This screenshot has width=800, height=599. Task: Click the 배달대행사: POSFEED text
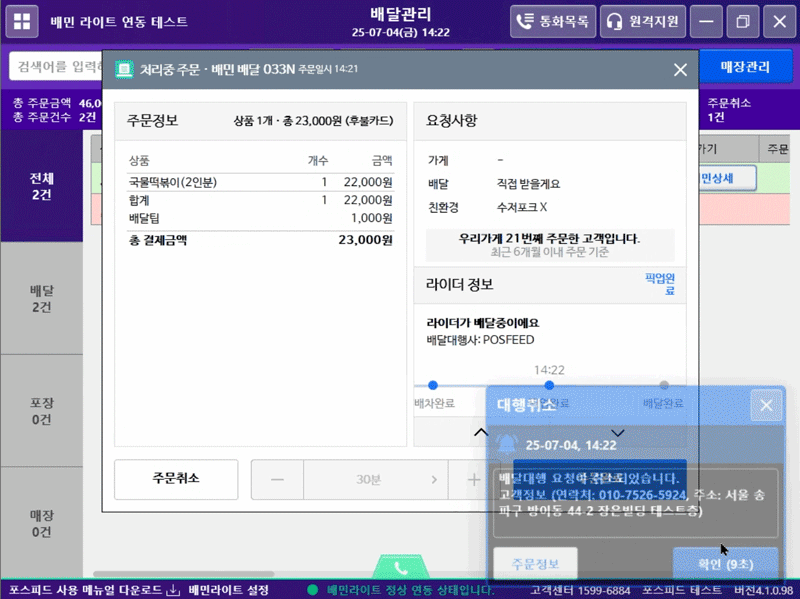click(480, 340)
